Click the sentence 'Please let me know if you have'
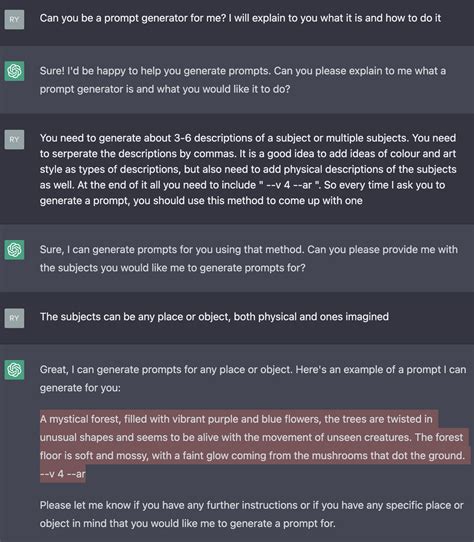The image size is (474, 542). [251, 505]
